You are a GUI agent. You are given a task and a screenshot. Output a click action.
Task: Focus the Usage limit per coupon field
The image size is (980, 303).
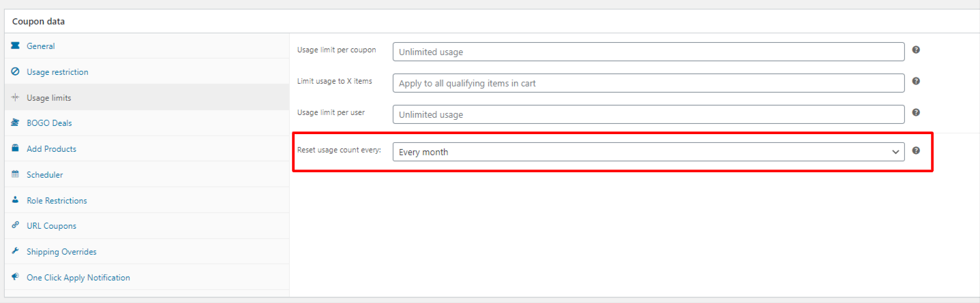pyautogui.click(x=649, y=52)
